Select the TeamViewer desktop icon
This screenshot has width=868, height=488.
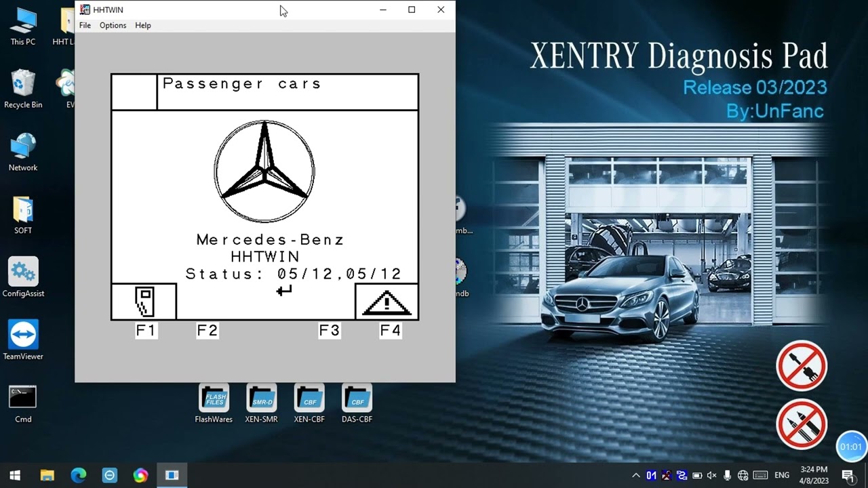(x=23, y=340)
